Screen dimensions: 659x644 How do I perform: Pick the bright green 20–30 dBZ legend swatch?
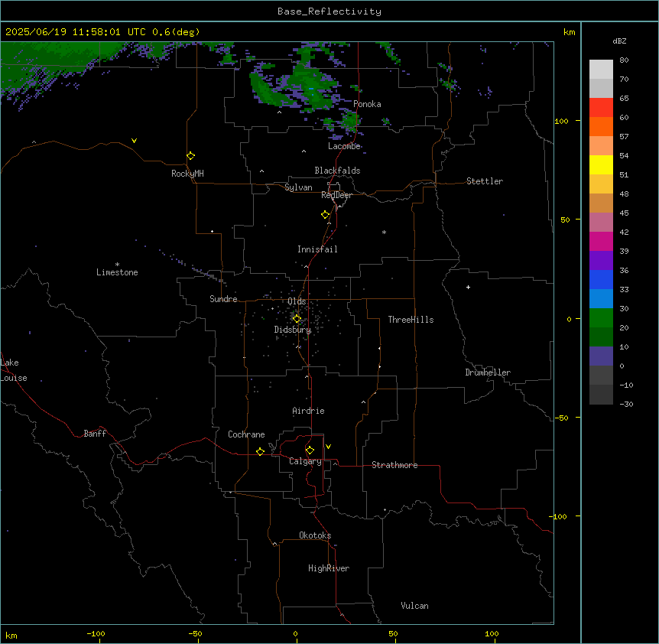point(601,318)
